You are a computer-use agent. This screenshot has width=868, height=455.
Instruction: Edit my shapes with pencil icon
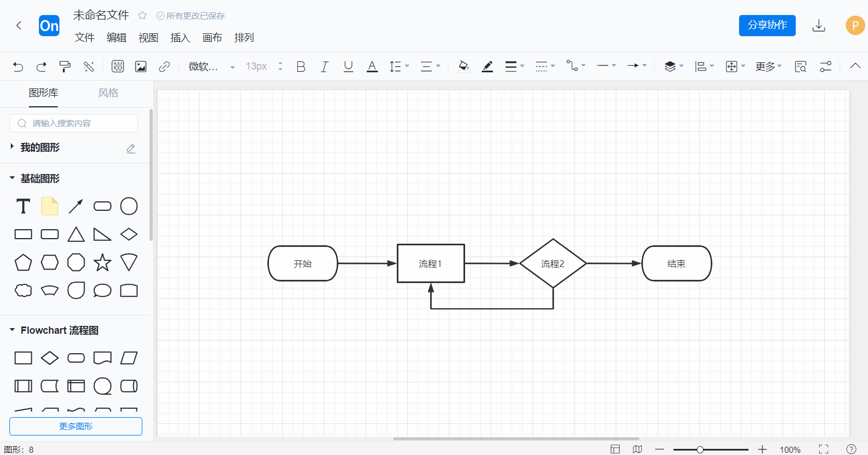tap(131, 148)
